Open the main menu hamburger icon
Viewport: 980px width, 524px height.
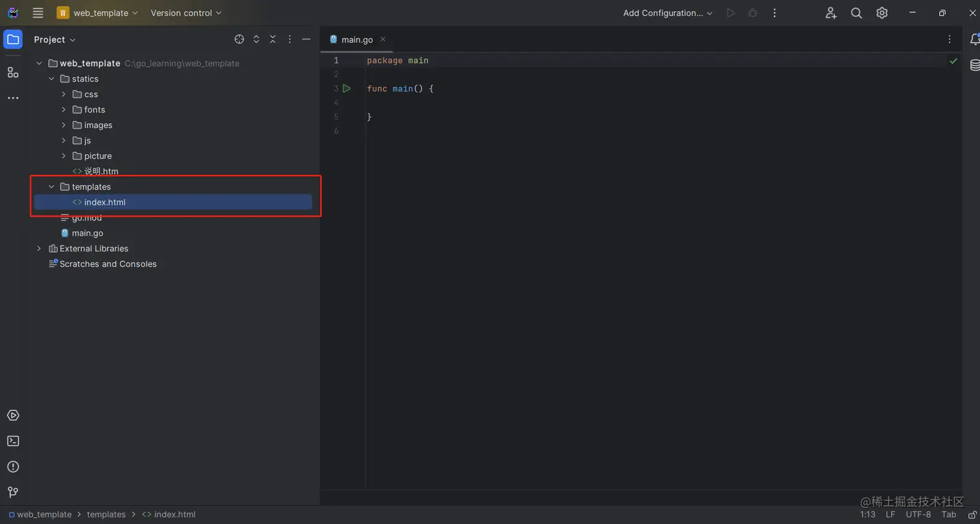(38, 13)
